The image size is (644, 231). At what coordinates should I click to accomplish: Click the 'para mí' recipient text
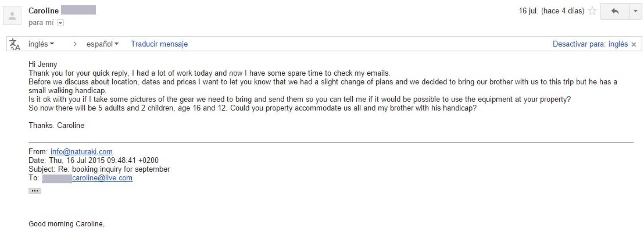[41, 23]
